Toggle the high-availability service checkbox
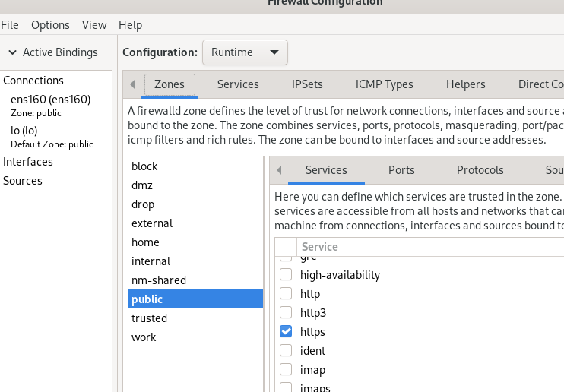This screenshot has width=564, height=392. pos(286,275)
